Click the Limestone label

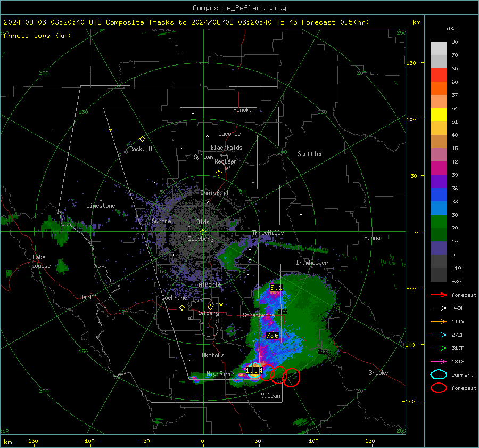click(x=101, y=206)
